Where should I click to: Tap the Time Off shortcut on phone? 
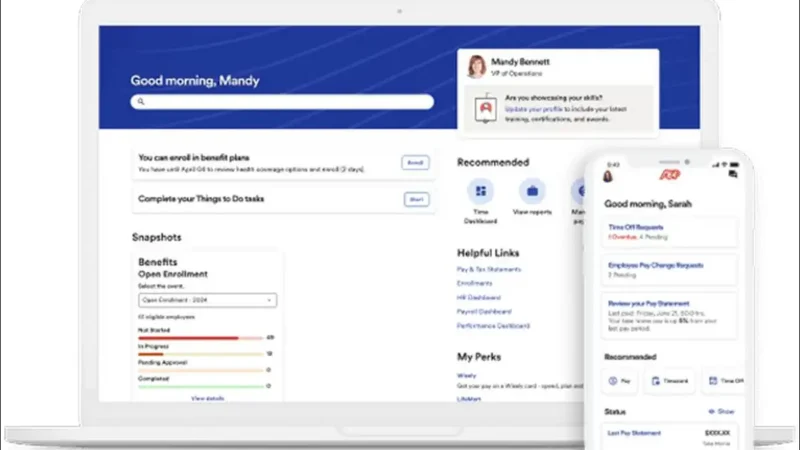[725, 381]
